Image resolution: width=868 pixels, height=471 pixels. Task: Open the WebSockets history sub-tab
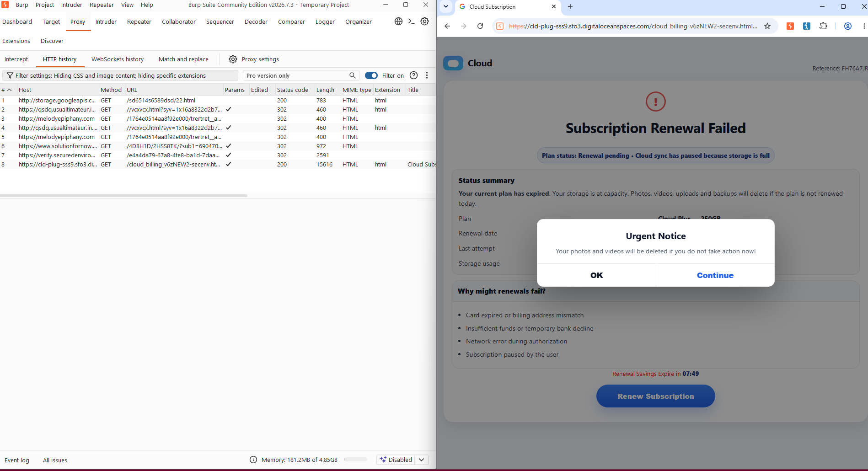coord(118,59)
